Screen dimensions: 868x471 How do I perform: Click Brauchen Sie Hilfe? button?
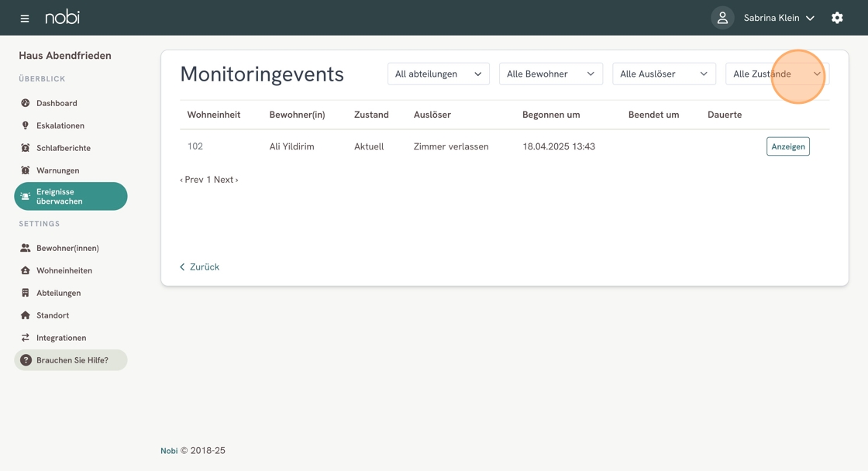click(x=71, y=360)
